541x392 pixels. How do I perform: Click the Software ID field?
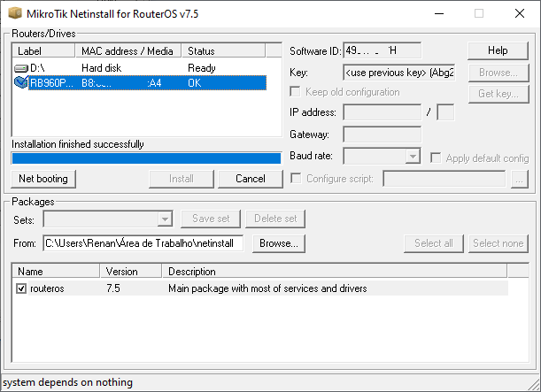point(382,50)
